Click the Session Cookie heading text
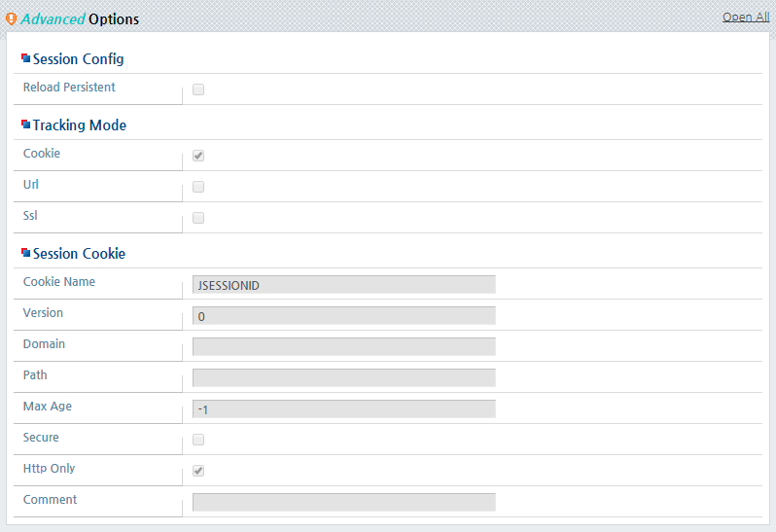The image size is (776, 532). [x=79, y=254]
